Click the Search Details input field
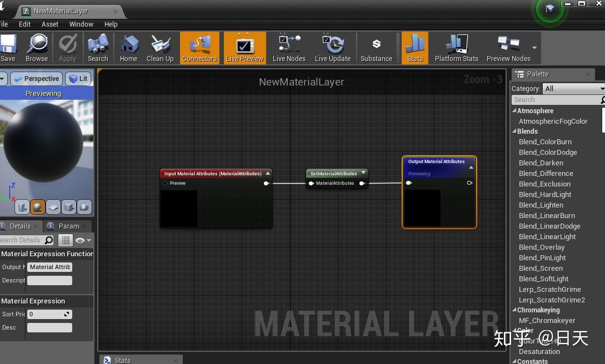The height and width of the screenshot is (364, 605). (x=25, y=240)
